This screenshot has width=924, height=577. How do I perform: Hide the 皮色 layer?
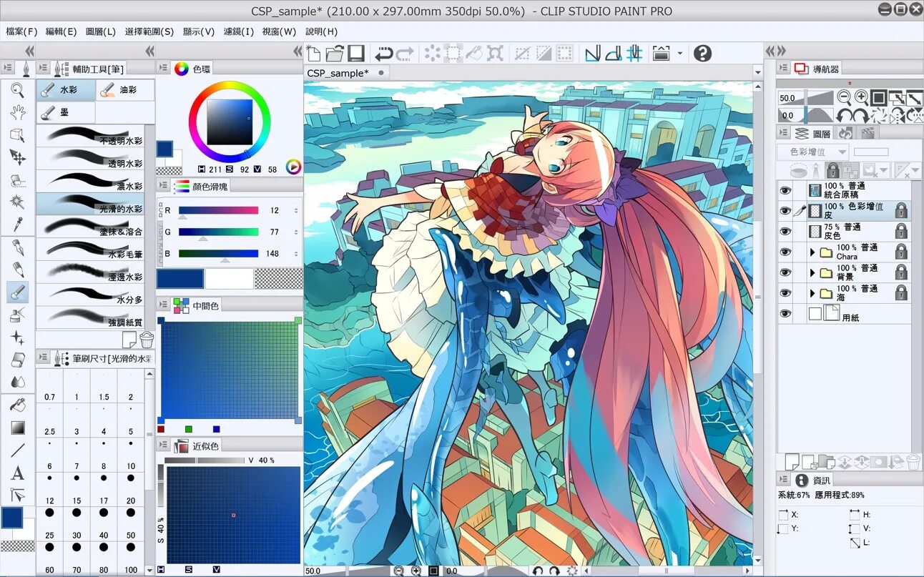point(785,232)
